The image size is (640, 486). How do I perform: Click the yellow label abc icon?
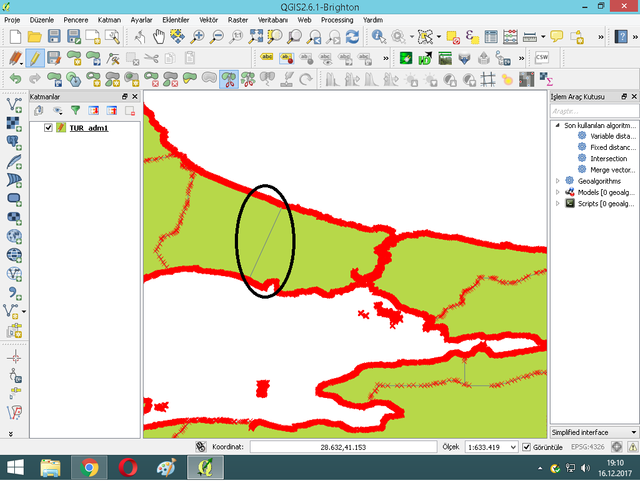pos(267,58)
